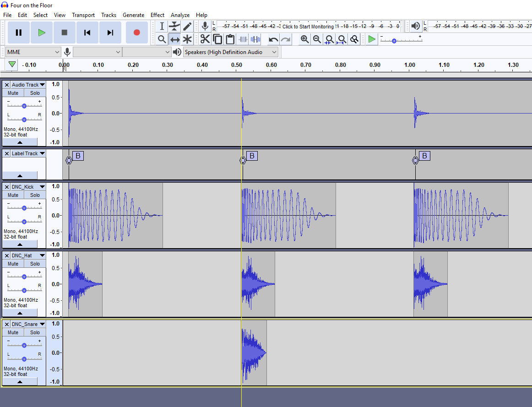Select the Draw (pencil) tool
This screenshot has height=407, width=532.
coord(187,27)
